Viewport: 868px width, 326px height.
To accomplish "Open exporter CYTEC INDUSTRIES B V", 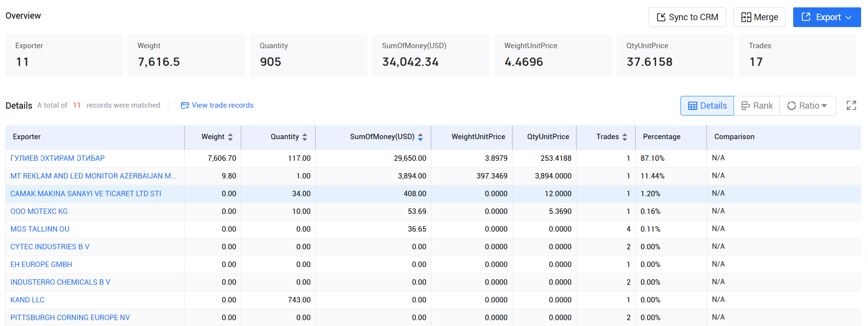I will [50, 247].
